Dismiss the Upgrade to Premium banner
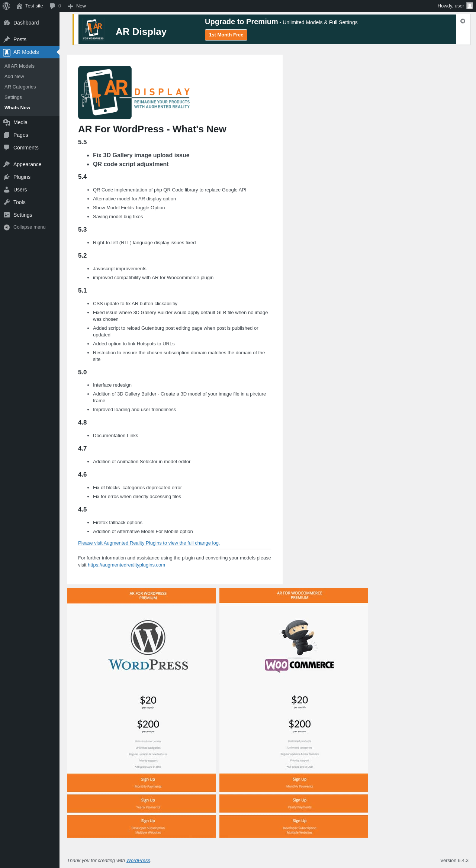 (463, 21)
